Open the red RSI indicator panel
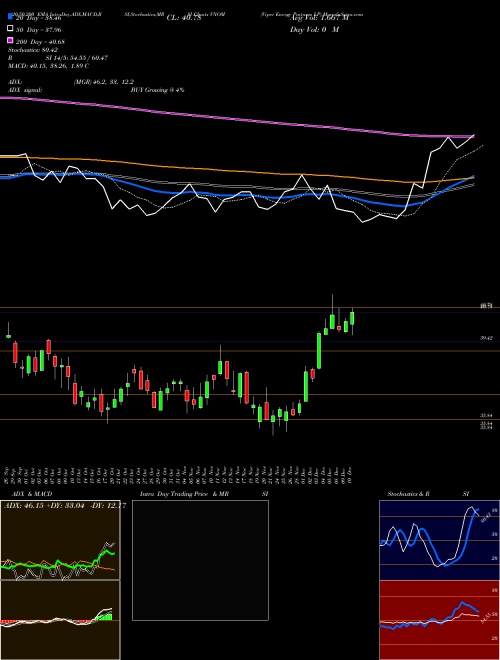Screen dimensions: 500x660 click(439, 620)
